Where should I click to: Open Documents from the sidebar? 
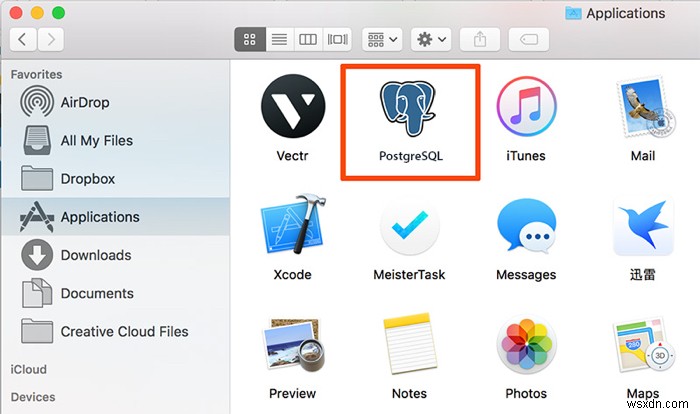[x=116, y=293]
